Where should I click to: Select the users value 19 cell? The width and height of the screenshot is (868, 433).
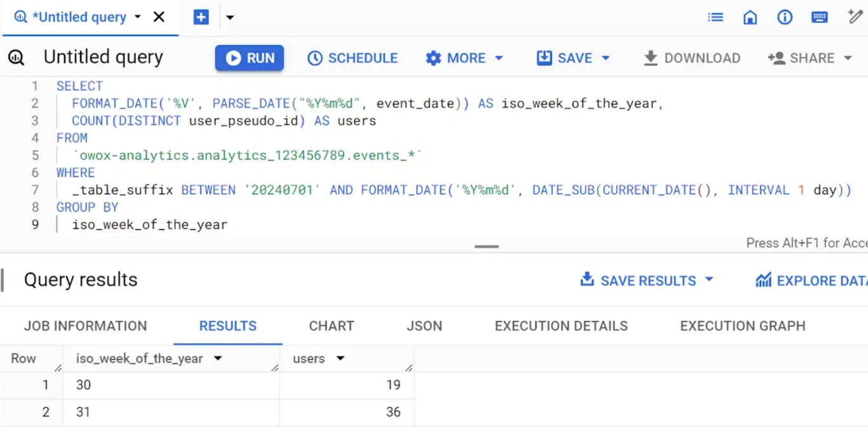tap(346, 385)
